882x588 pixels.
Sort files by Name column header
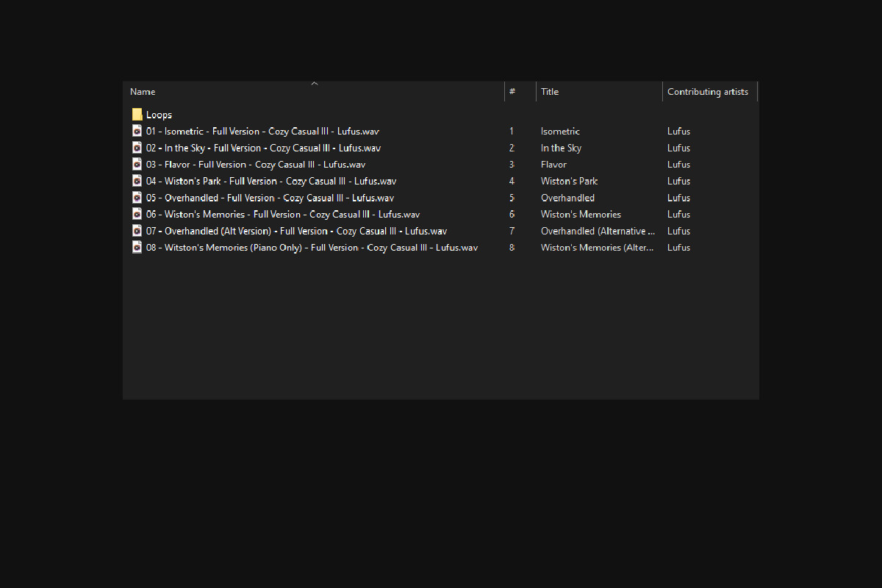point(143,92)
